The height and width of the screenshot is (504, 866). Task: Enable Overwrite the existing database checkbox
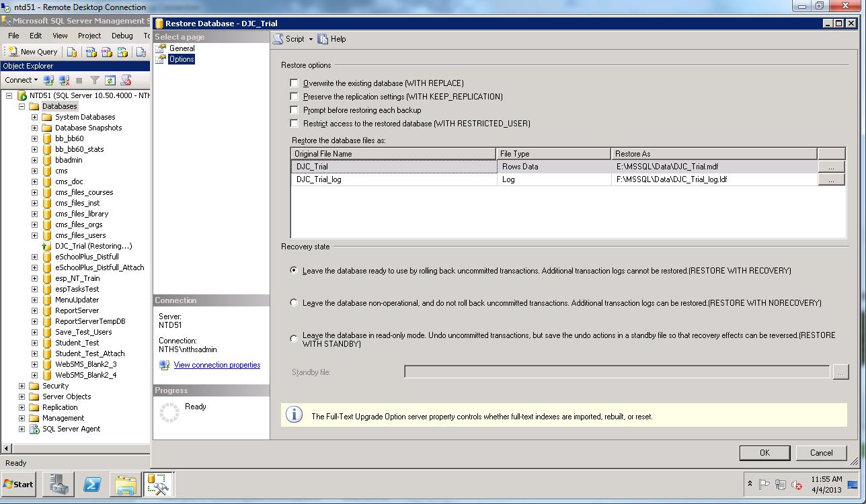point(294,83)
